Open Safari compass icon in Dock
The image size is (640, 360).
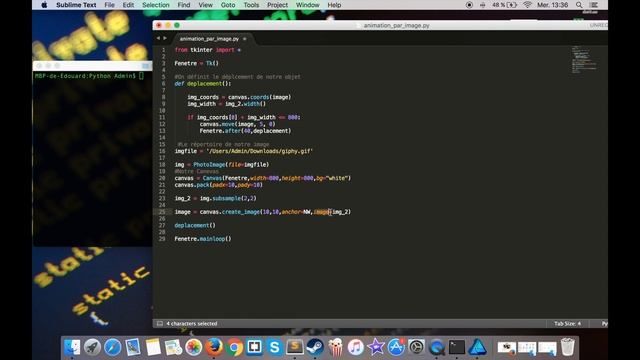[x=112, y=347]
